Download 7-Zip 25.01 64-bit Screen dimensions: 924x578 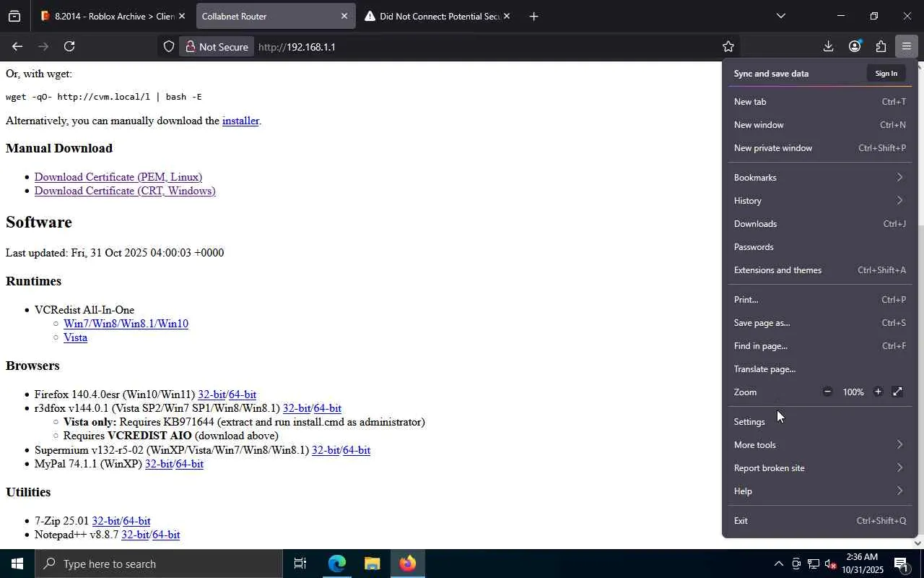pyautogui.click(x=136, y=521)
